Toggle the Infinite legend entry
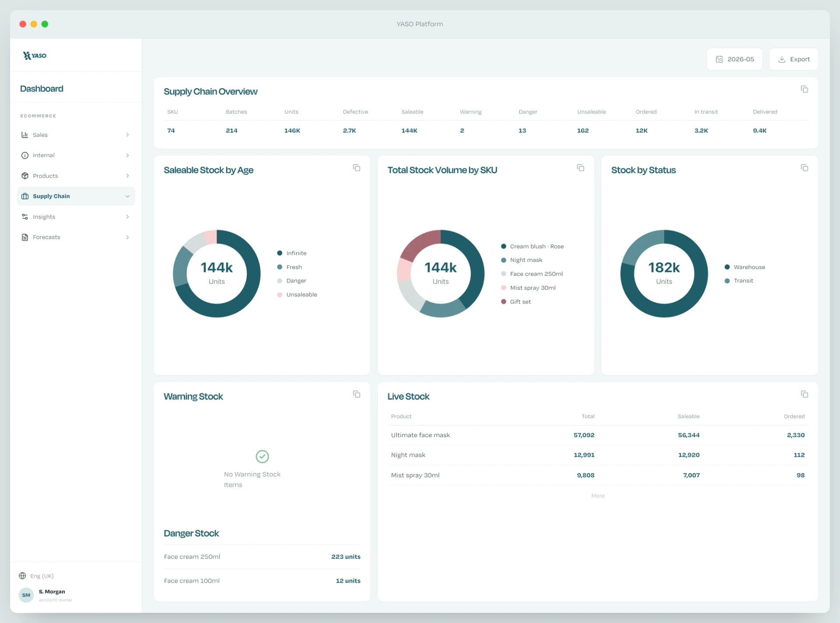 292,253
